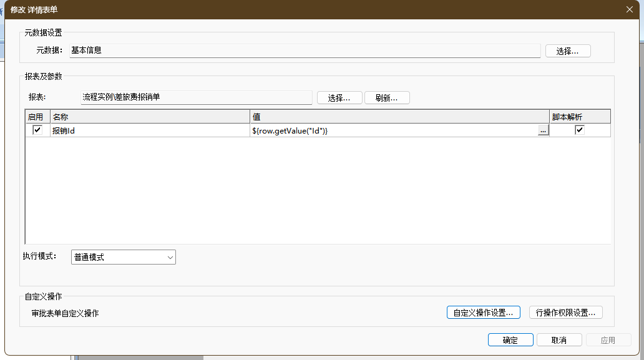This screenshot has height=360, width=644.
Task: Click the 报表 field showing 流程实例\差旅费报销单
Action: [x=196, y=97]
